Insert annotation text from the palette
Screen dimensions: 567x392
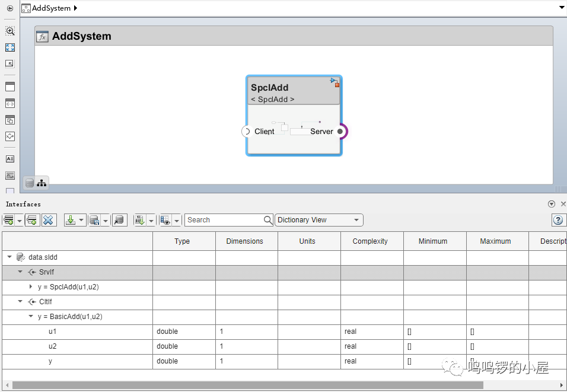pyautogui.click(x=10, y=159)
